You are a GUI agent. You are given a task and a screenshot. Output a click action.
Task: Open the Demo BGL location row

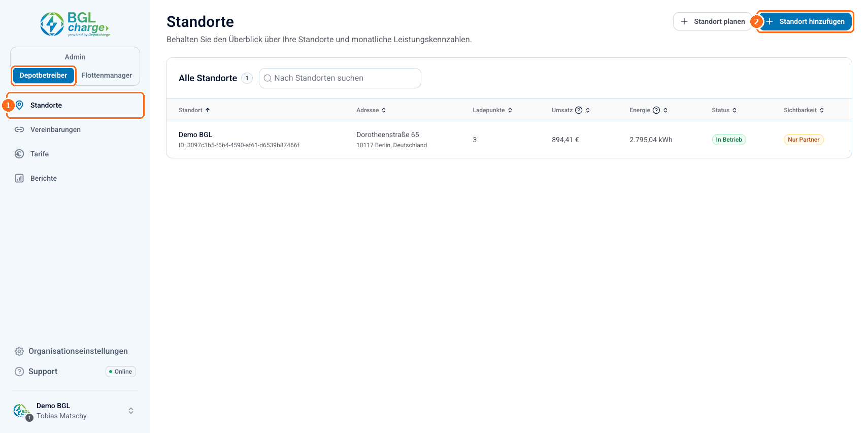(x=509, y=140)
